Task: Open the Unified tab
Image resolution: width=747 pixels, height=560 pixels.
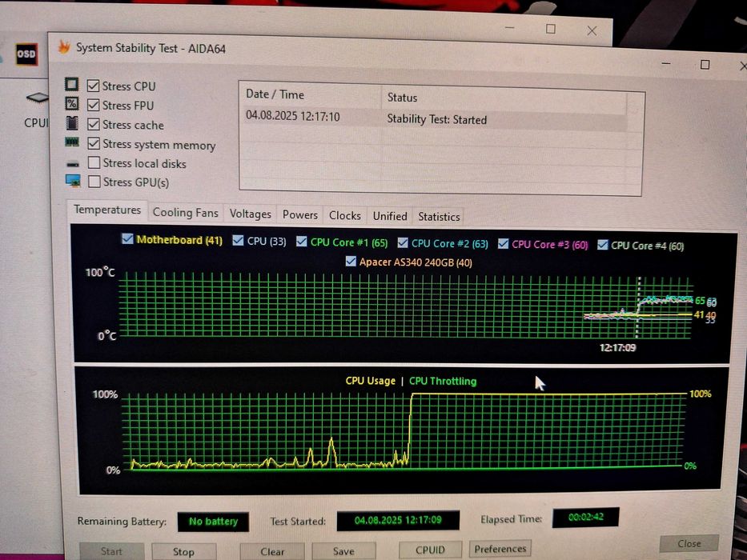Action: [x=390, y=216]
